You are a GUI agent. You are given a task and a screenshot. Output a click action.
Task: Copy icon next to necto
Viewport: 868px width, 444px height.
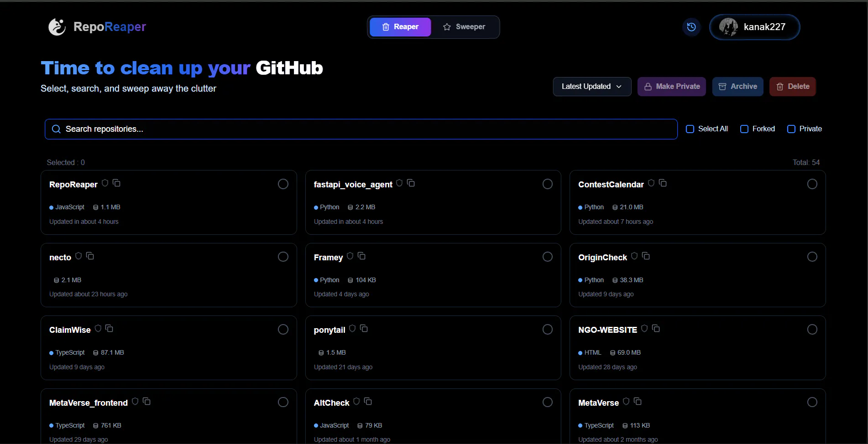(x=90, y=256)
